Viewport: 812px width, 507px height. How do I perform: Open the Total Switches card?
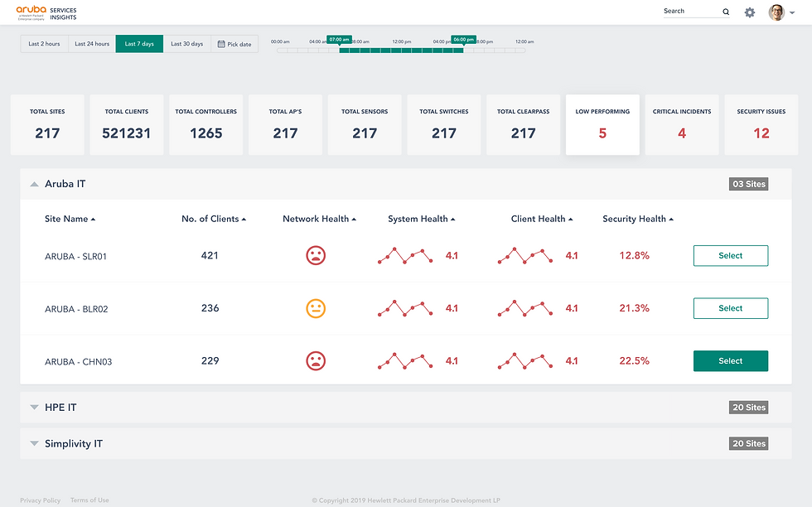tap(444, 124)
